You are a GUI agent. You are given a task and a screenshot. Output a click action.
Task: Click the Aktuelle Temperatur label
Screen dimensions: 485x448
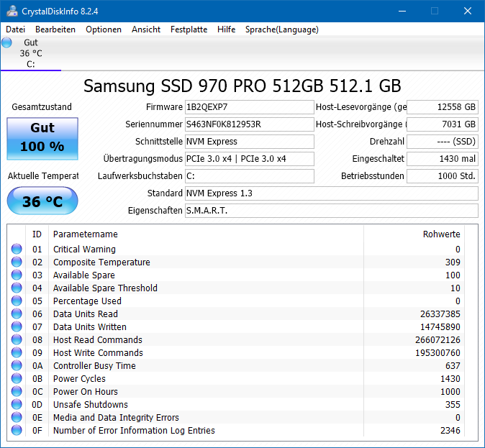(x=43, y=176)
